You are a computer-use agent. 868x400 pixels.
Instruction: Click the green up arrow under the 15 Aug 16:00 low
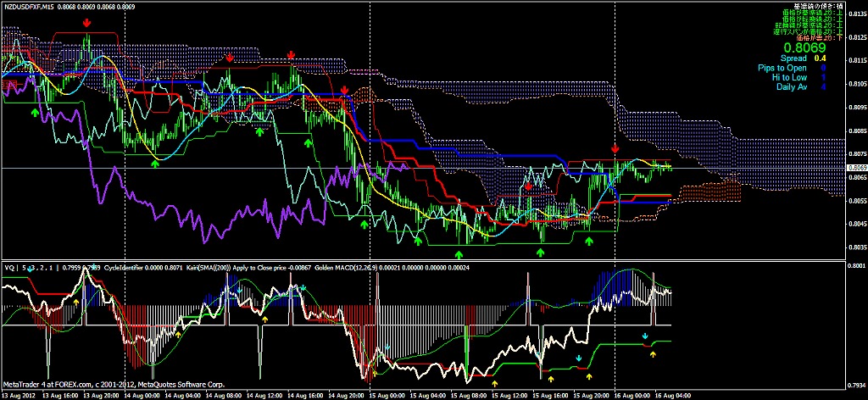click(541, 253)
